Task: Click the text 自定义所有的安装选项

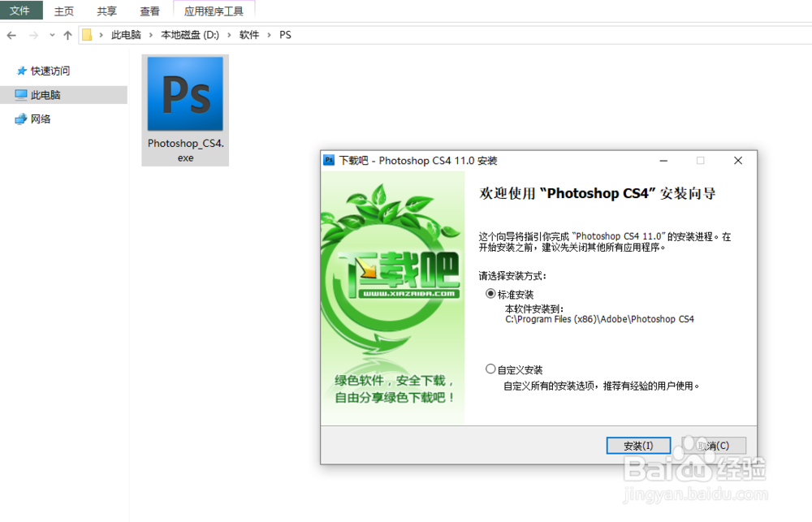Action: (549, 386)
